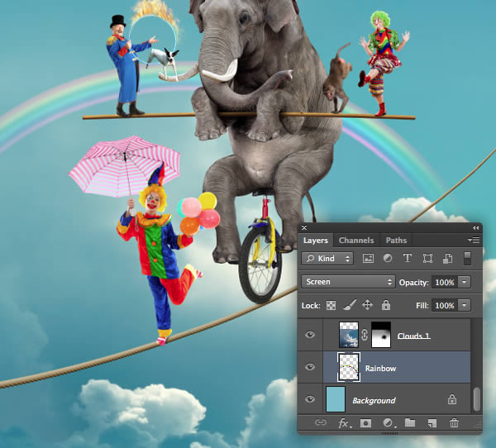496x448 pixels.
Task: Select Background layer color thumbnail
Action: [x=336, y=399]
